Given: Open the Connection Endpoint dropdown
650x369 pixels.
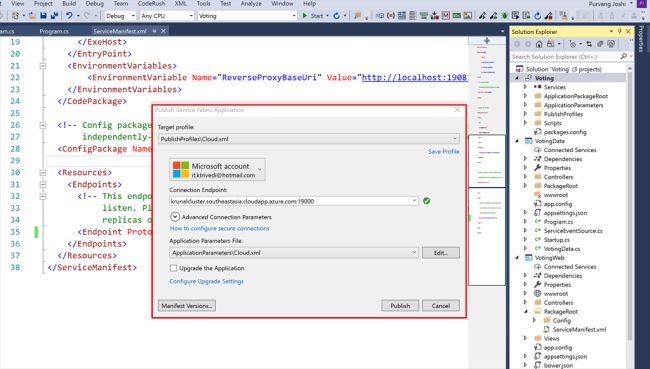Looking at the screenshot, I should 414,201.
